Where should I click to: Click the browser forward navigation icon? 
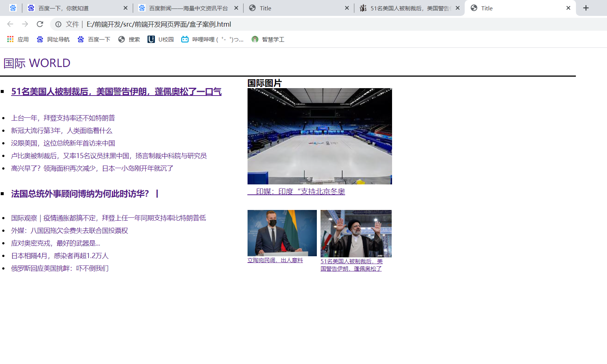pos(25,24)
